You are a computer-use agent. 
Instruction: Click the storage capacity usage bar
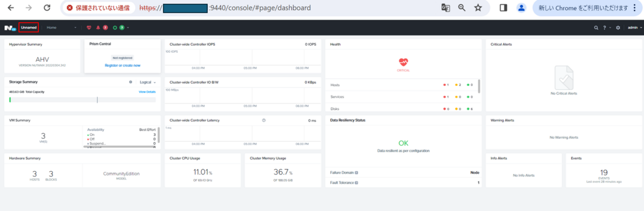[83, 100]
